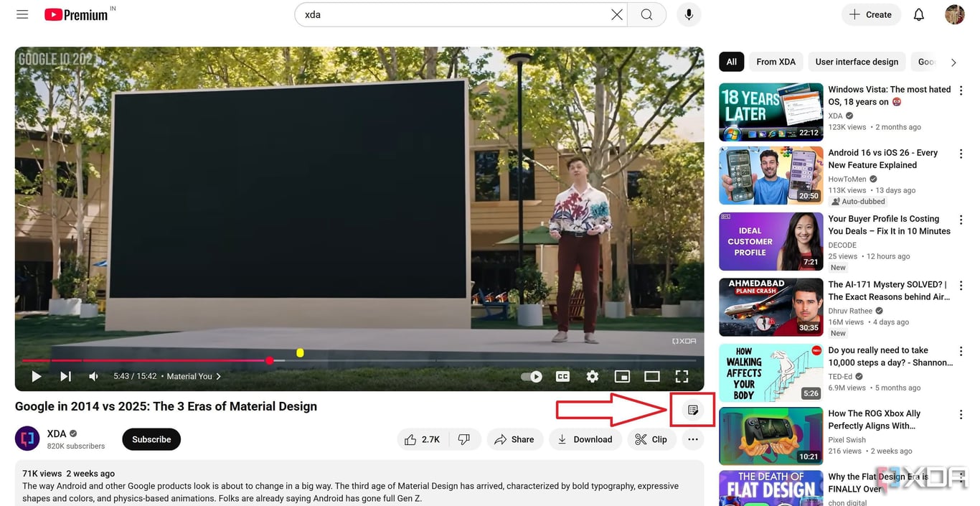Click the 820K subscribers text
This screenshot has width=980, height=506.
[75, 446]
